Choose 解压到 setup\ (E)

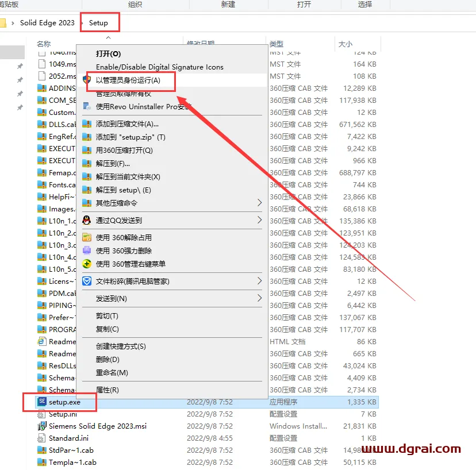coord(123,190)
